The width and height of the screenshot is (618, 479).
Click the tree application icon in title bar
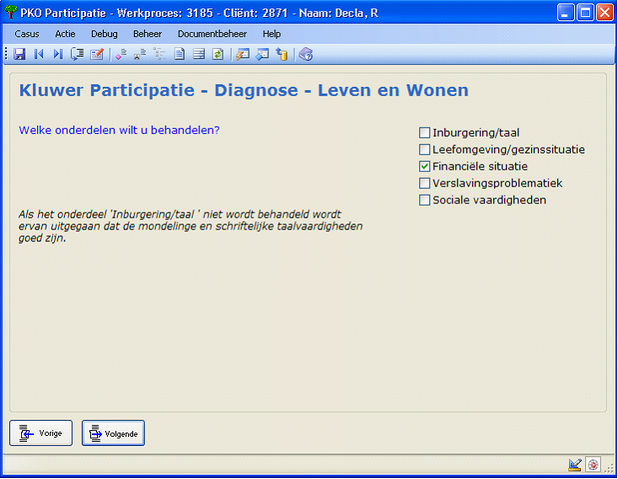(x=11, y=12)
